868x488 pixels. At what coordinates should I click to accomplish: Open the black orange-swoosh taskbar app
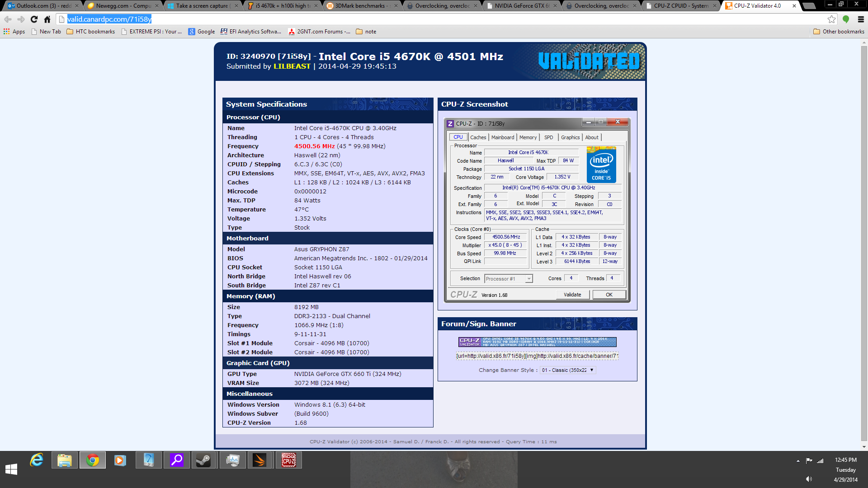[260, 460]
